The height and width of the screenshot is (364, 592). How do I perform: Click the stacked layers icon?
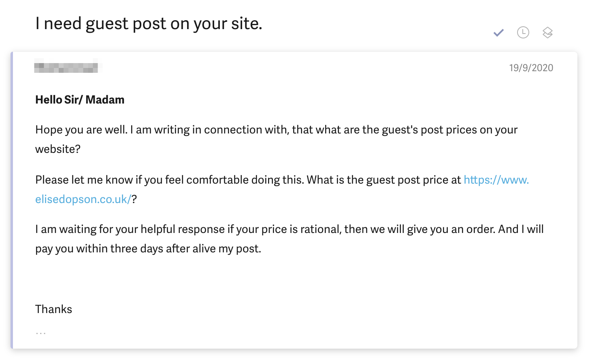[x=547, y=32]
